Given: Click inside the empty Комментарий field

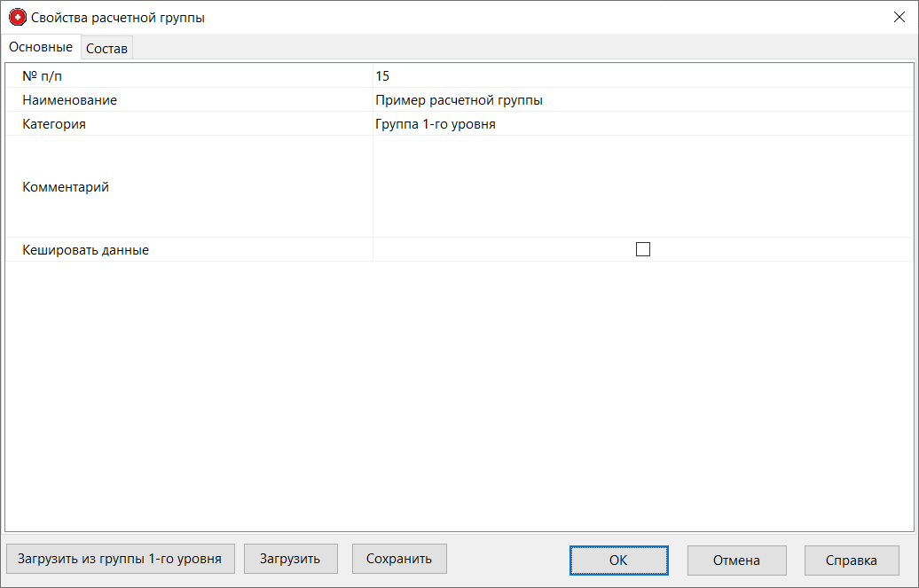Looking at the screenshot, I should [x=621, y=186].
